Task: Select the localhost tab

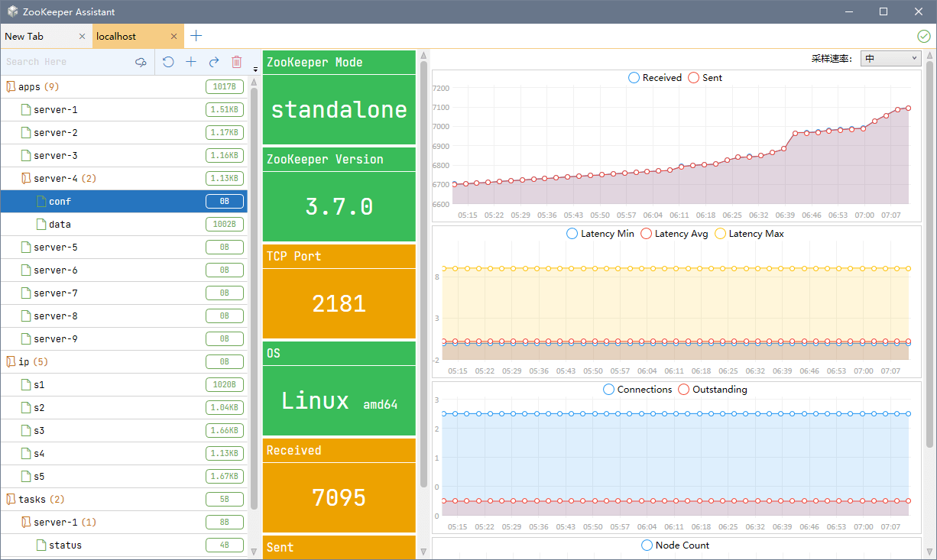Action: coord(116,37)
